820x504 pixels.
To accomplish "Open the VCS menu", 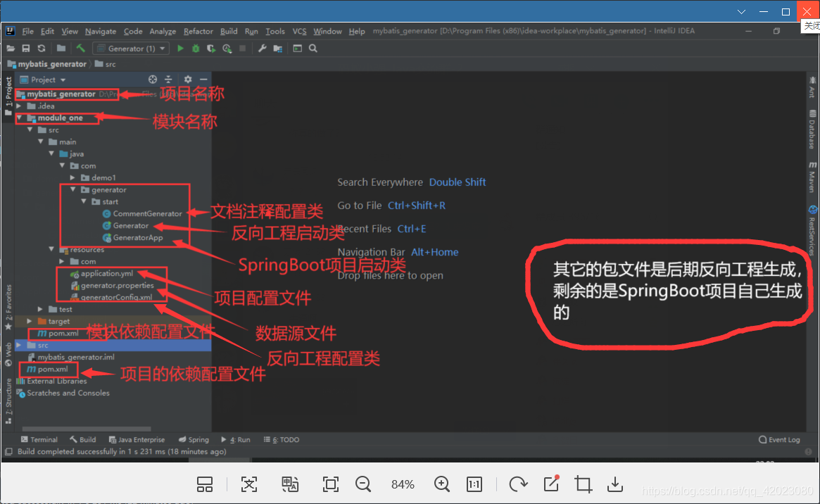I will [x=299, y=32].
